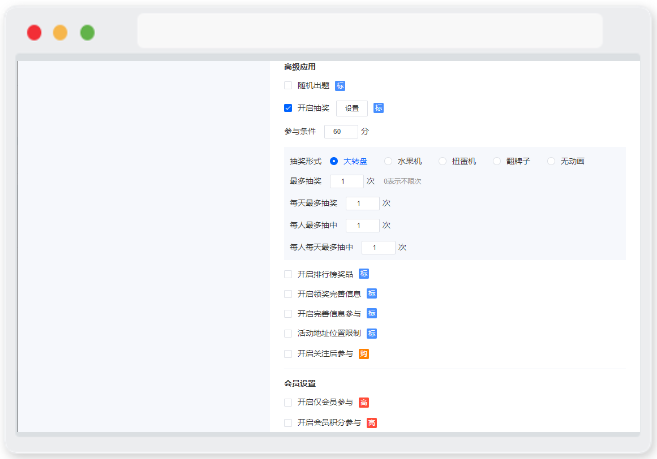Click the 抽奖形式 label

click(x=305, y=161)
